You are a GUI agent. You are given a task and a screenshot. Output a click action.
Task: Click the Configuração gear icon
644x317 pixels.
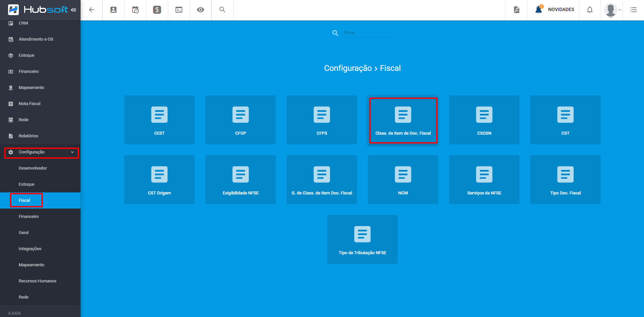pos(11,152)
